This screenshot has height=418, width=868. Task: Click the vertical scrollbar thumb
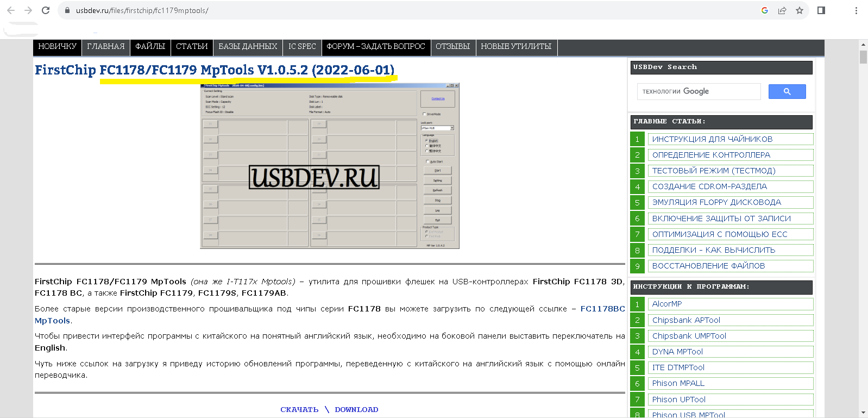click(x=863, y=57)
